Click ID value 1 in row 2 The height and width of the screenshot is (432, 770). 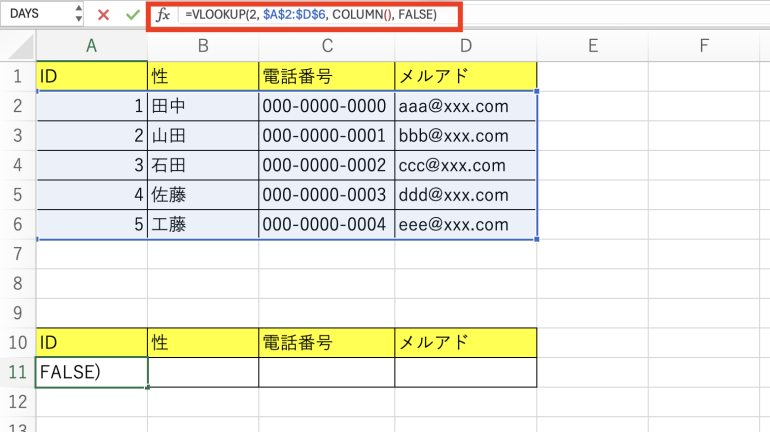click(92, 106)
